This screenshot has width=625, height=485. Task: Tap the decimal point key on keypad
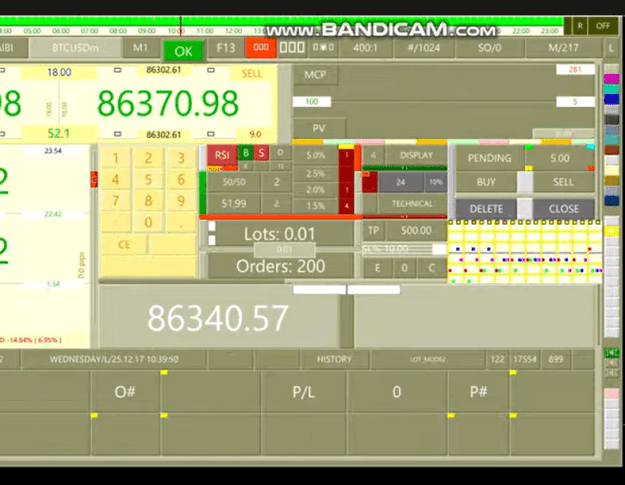(x=181, y=222)
